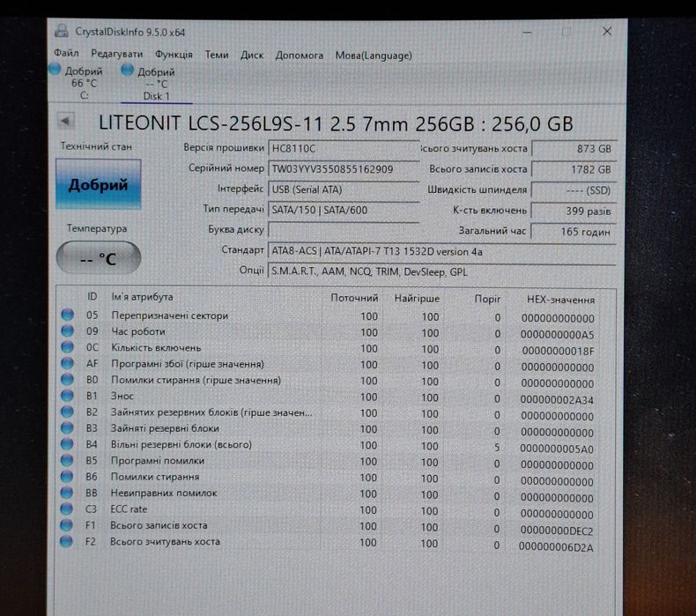The height and width of the screenshot is (616, 696).
Task: Click the Поріг column header
Action: coord(487,299)
